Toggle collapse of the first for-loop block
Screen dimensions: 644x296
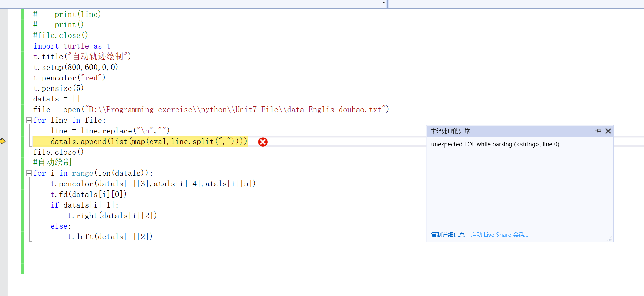click(x=28, y=120)
